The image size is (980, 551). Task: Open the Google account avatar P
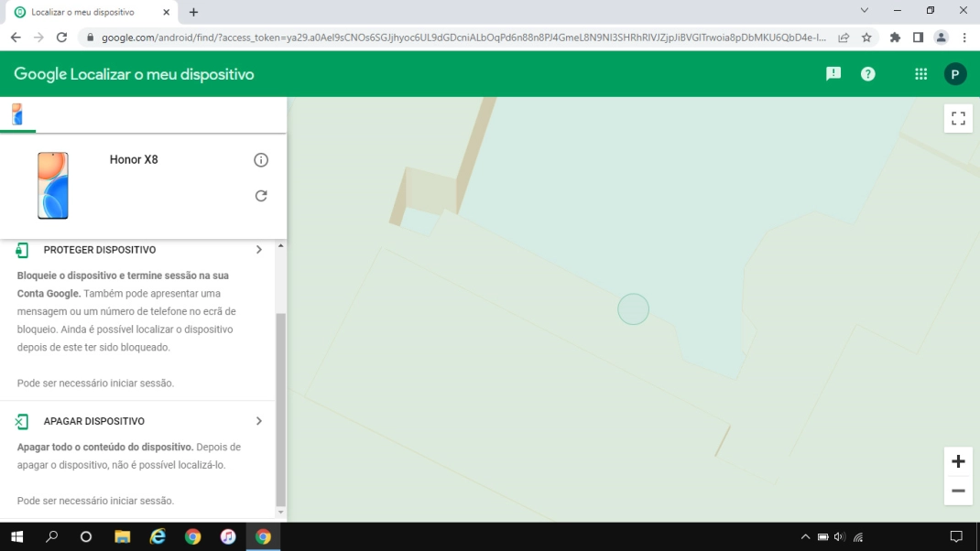pos(955,73)
